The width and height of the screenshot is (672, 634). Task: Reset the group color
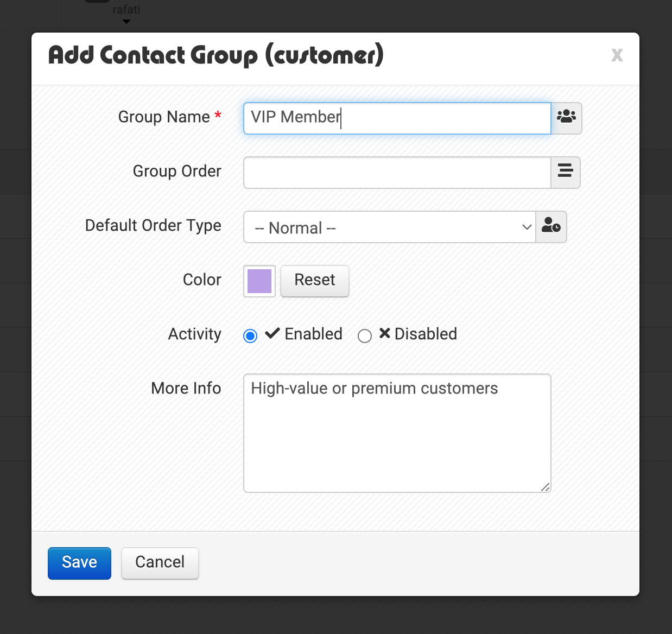click(x=315, y=281)
